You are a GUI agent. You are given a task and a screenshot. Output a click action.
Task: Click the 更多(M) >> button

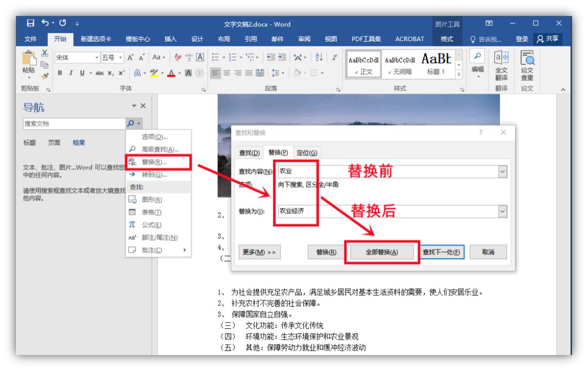click(259, 252)
